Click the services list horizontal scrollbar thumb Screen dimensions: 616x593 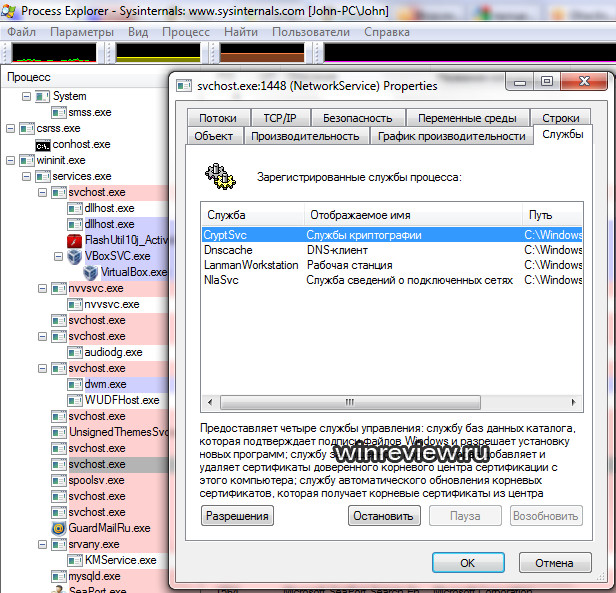coord(350,402)
